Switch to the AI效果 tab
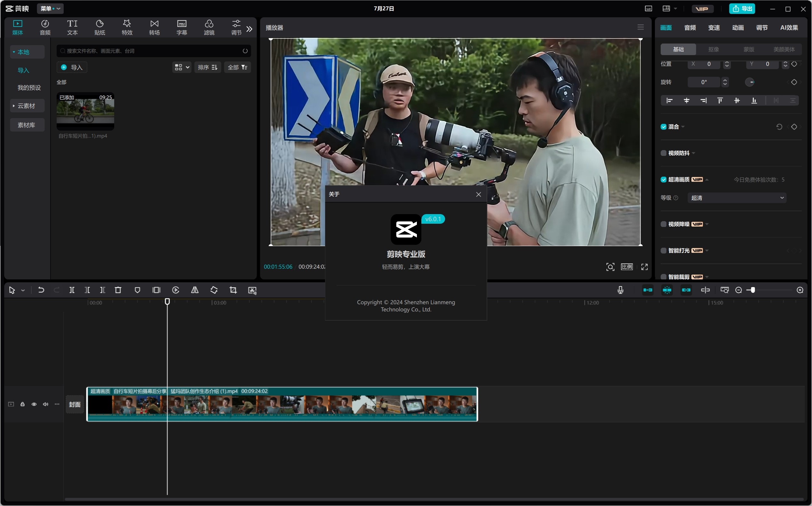This screenshot has width=812, height=506. [789, 28]
